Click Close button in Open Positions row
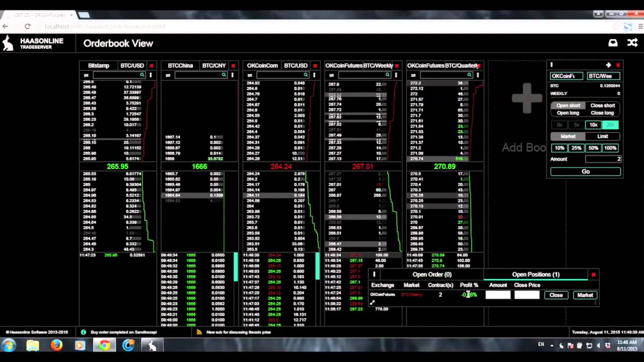Screen dimensions: 644x362 [x=556, y=295]
